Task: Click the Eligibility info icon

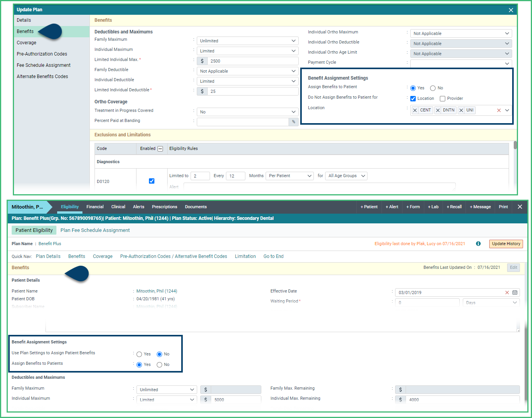Action: 478,244
